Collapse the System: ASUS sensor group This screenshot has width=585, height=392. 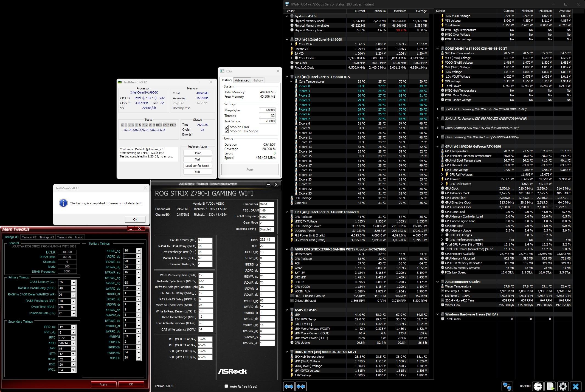click(x=287, y=16)
